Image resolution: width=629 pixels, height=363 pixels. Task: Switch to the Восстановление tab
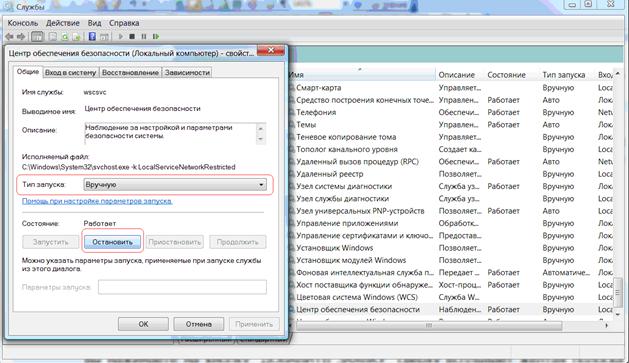point(130,73)
